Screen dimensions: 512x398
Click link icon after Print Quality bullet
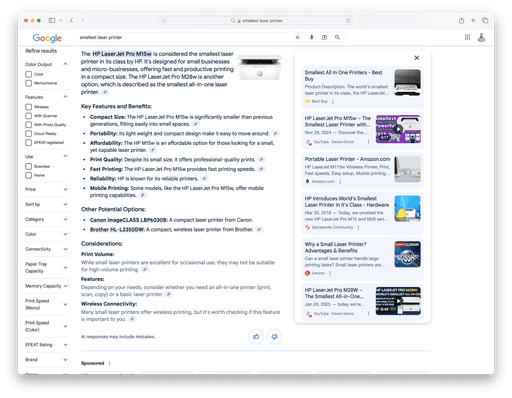click(x=261, y=159)
